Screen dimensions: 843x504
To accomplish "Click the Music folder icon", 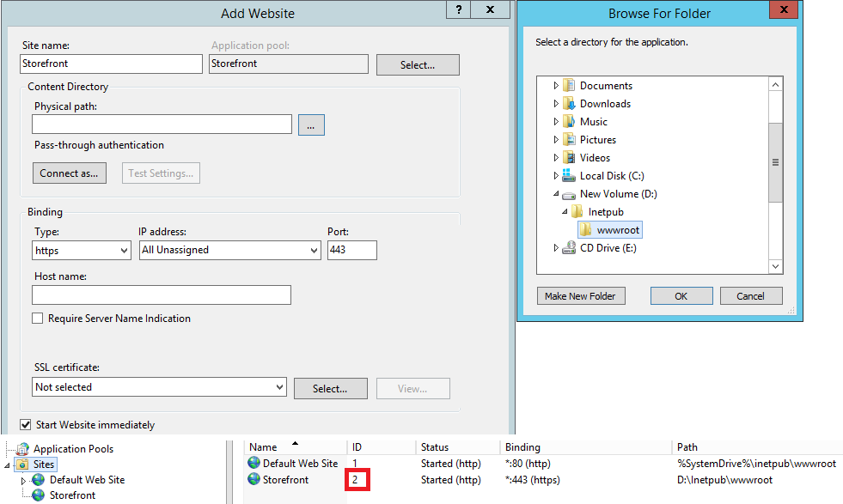I will [x=569, y=121].
